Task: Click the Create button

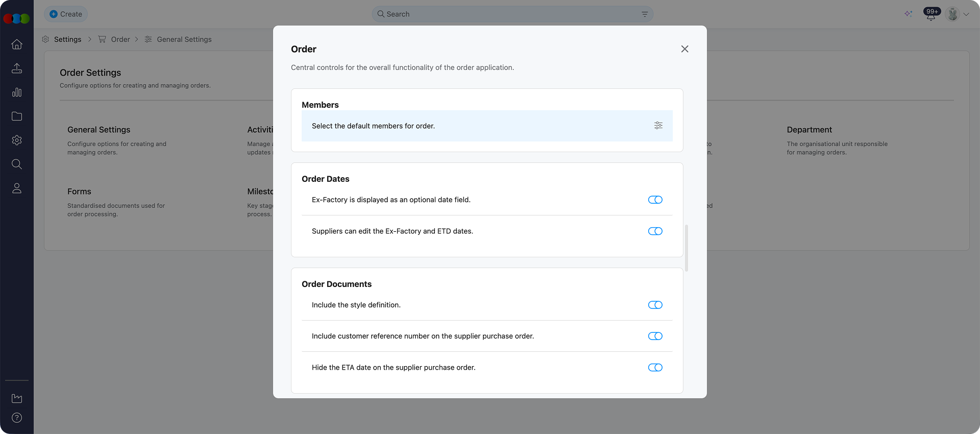Action: [66, 14]
